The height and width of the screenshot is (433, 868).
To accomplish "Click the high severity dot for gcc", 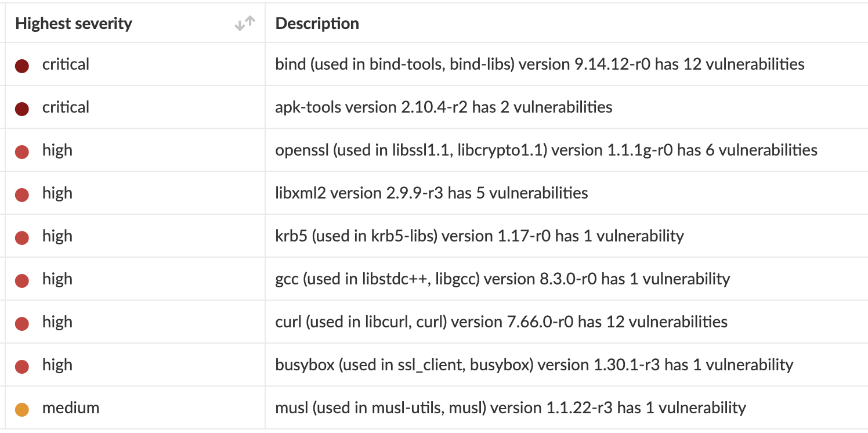I will pyautogui.click(x=22, y=280).
